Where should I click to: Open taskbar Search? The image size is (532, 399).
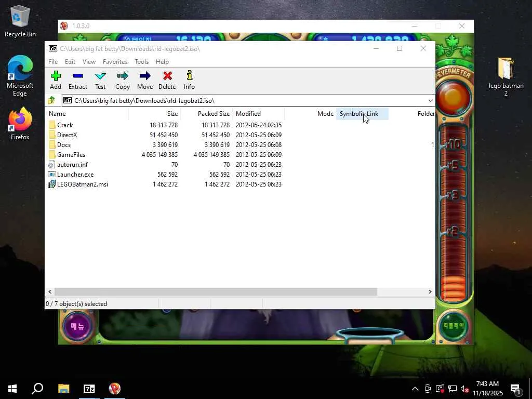coord(37,389)
